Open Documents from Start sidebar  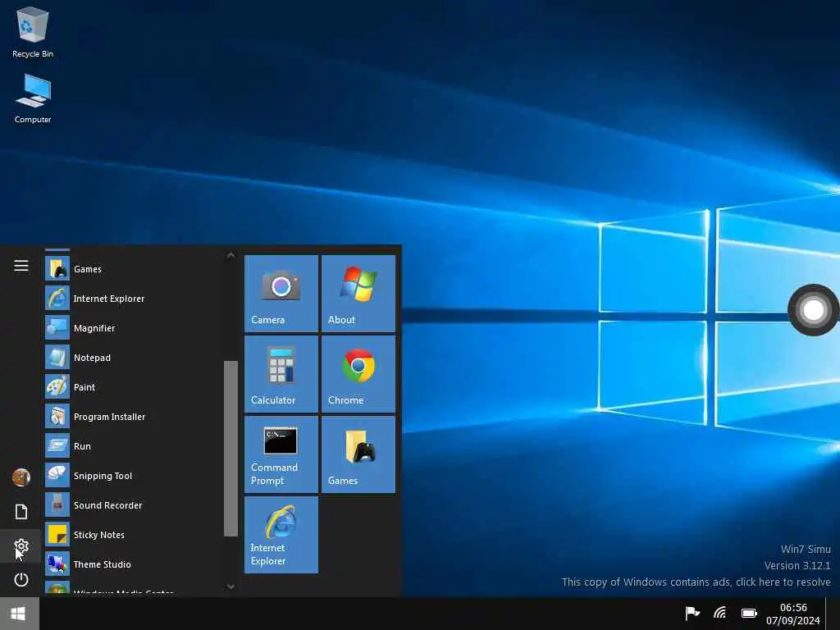21,512
